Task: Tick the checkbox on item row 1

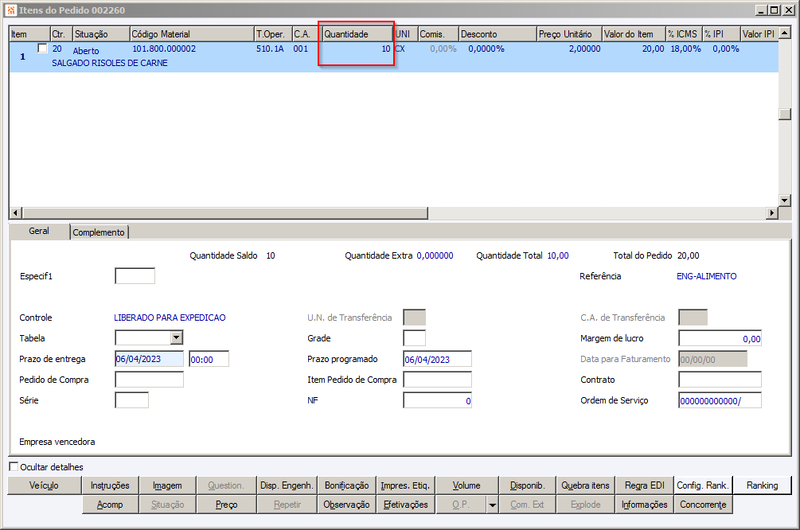Action: click(43, 48)
